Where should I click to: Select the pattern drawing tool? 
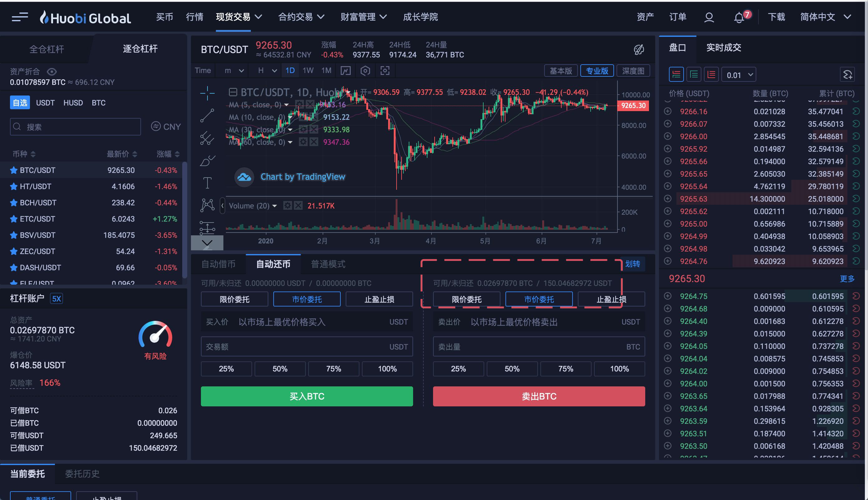[207, 205]
